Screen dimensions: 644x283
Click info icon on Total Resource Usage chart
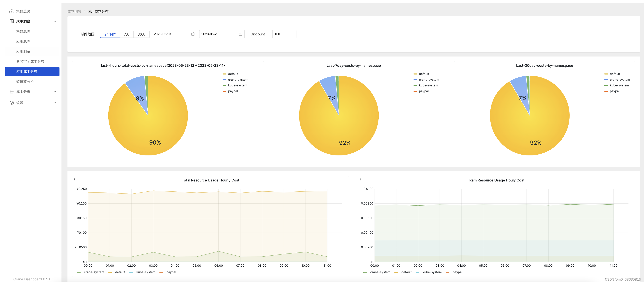tap(74, 179)
